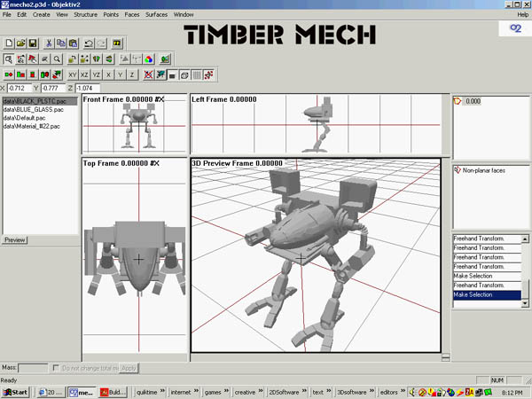Screen dimensions: 532x399
Task: Open the Create menu
Action: click(42, 14)
